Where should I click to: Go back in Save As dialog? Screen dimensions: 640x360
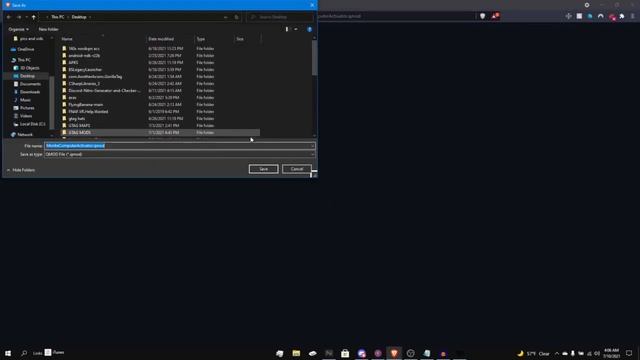pos(9,17)
